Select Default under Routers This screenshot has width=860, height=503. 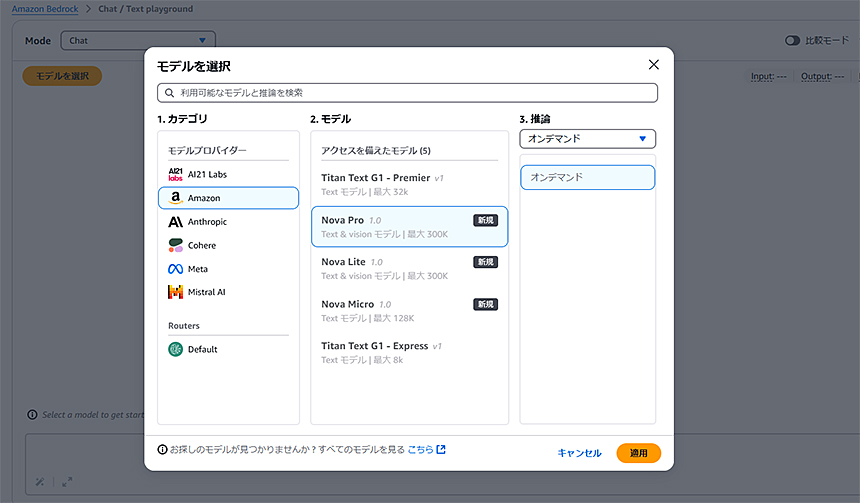[228, 349]
